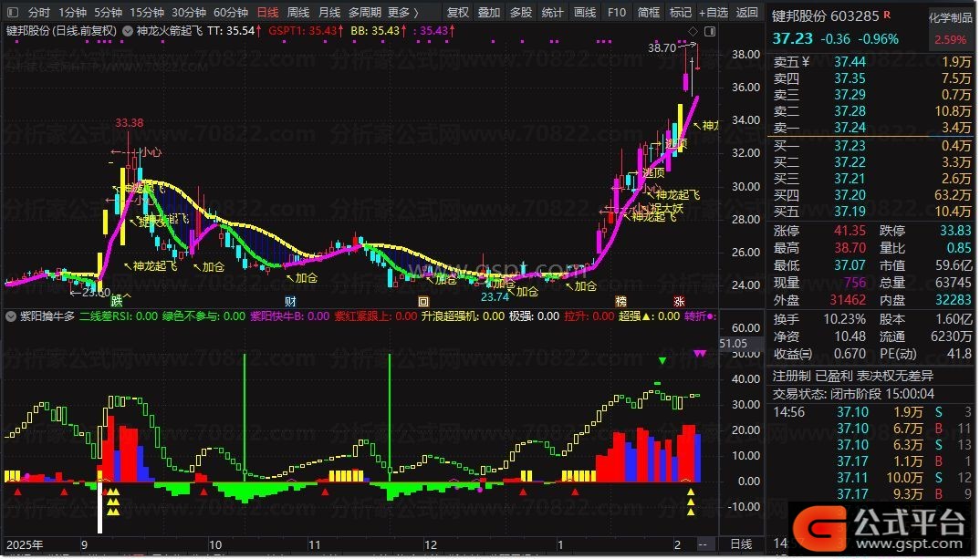Click the 化学制品 sector label
The width and height of the screenshot is (980, 559).
(x=950, y=18)
